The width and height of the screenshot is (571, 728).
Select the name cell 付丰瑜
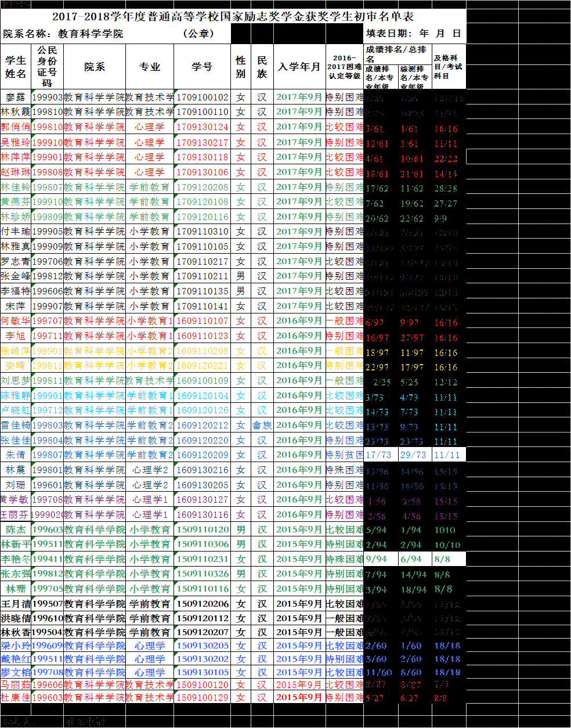(16, 232)
